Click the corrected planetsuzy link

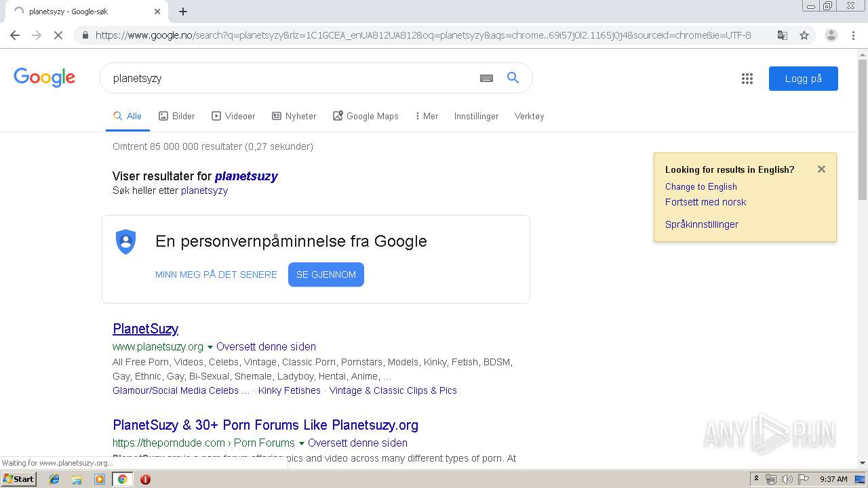[x=246, y=176]
